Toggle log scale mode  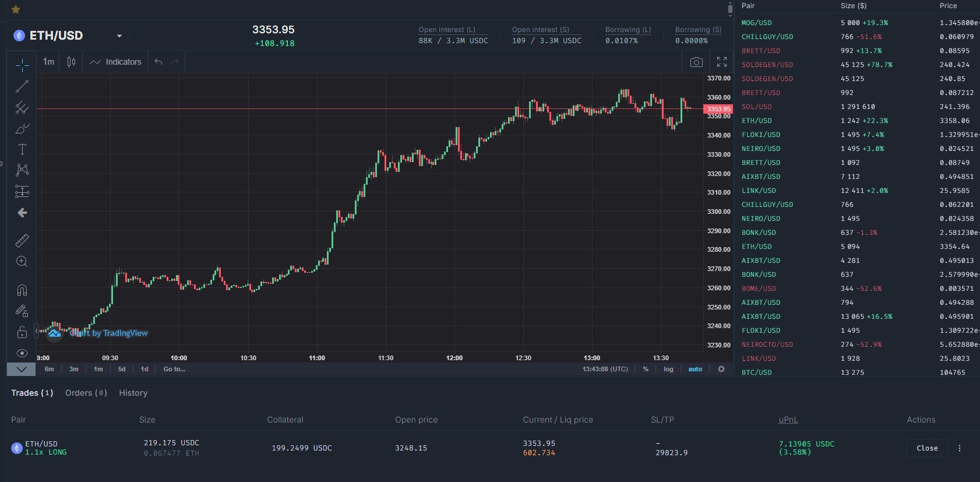click(x=668, y=369)
